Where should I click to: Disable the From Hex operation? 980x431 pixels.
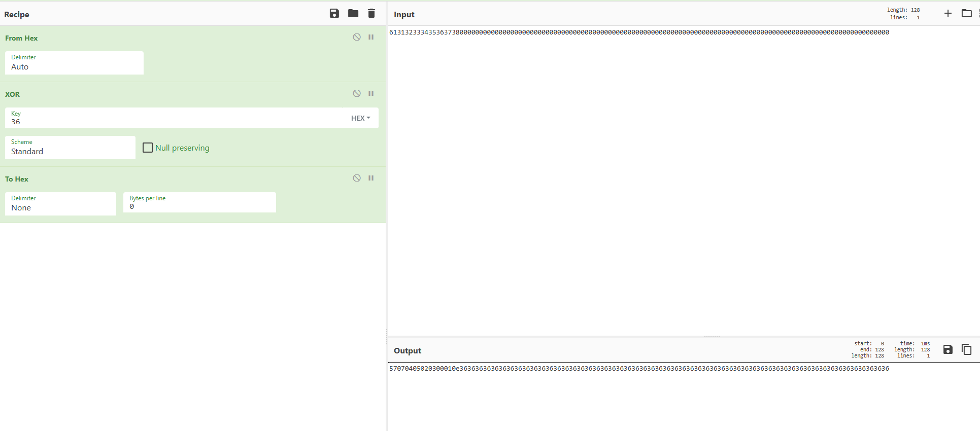pos(357,37)
